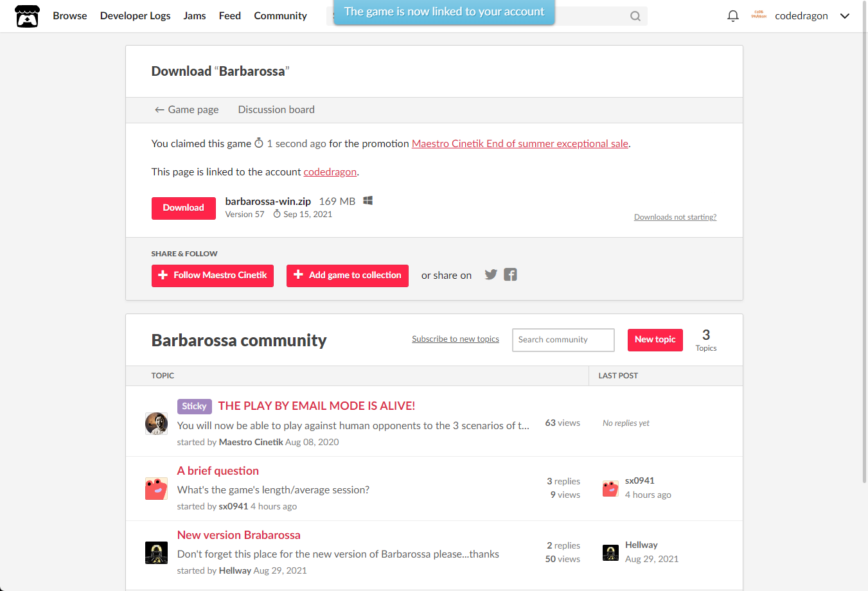This screenshot has height=591, width=868.
Task: Open the Browse menu
Action: 70,16
